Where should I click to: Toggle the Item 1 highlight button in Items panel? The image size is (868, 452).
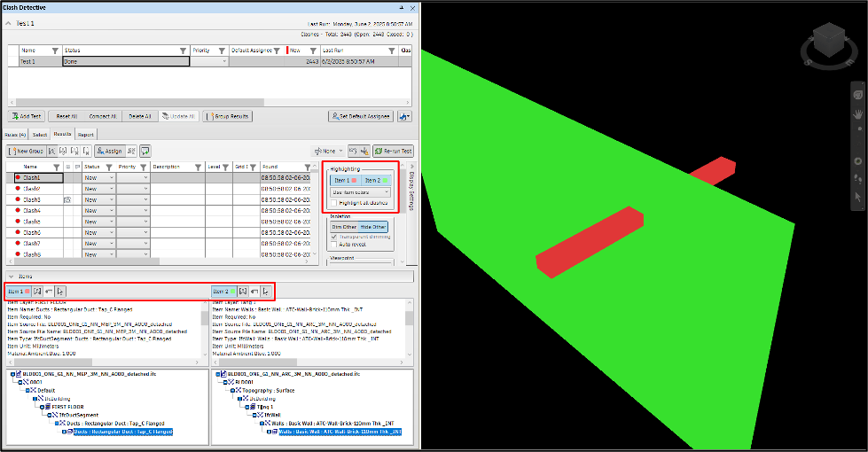19,291
